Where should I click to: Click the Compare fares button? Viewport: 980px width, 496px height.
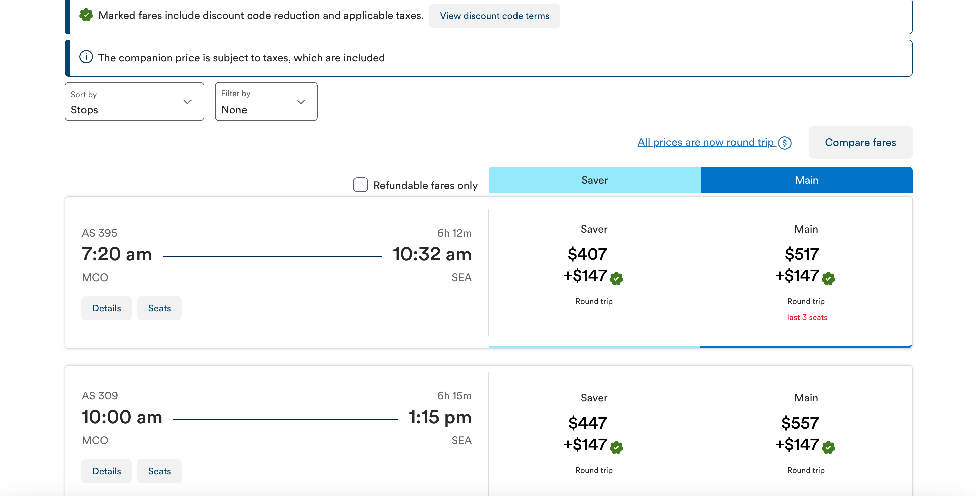tap(860, 142)
